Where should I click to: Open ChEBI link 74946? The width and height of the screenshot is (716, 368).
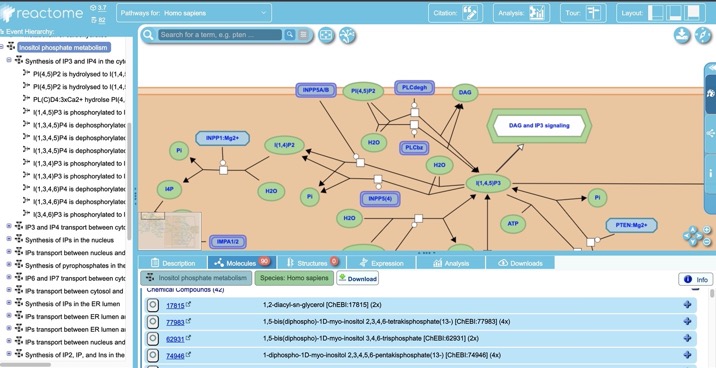[x=175, y=356]
